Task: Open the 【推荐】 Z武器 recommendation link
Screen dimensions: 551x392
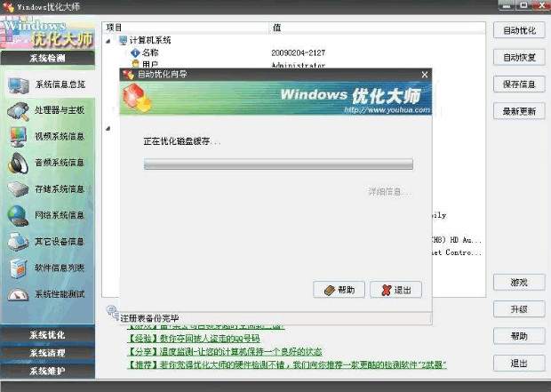Action: 287,365
